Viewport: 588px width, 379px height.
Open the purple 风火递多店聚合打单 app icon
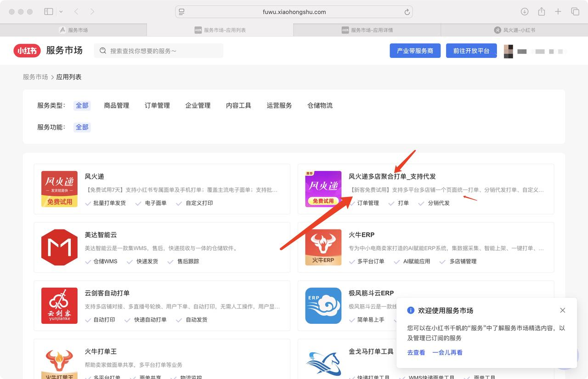(323, 189)
